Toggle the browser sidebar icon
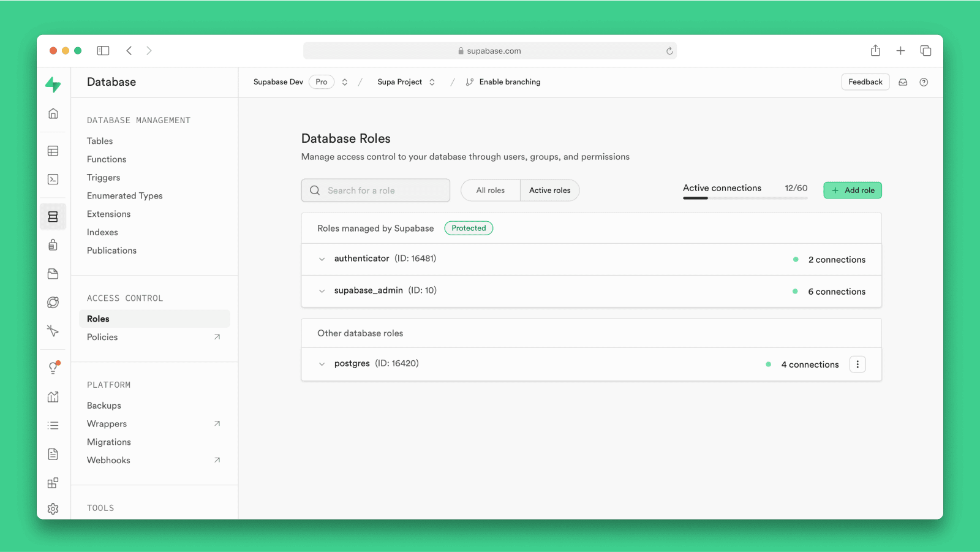Viewport: 980px width, 552px height. point(103,51)
